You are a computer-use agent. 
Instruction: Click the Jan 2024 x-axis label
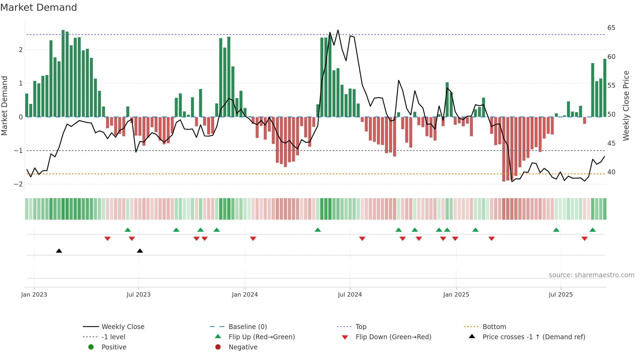coord(245,295)
